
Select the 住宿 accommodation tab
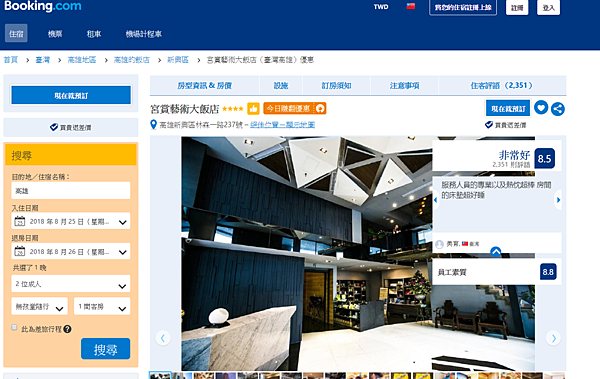point(16,34)
